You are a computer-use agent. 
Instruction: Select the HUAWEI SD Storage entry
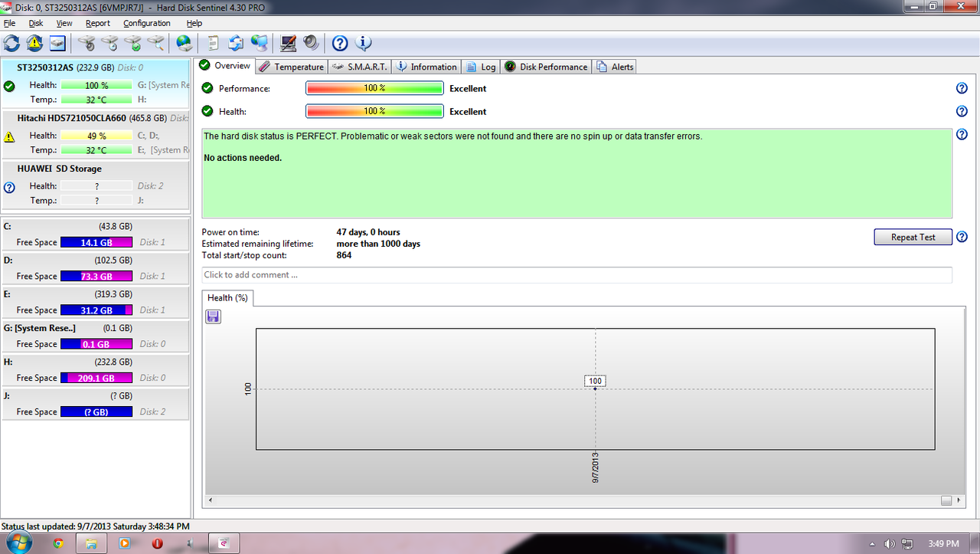(x=96, y=185)
